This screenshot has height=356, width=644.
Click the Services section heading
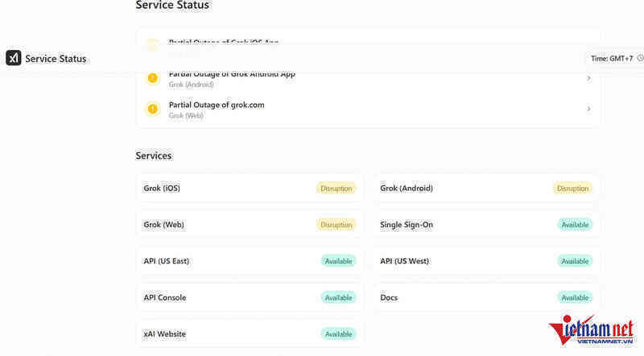[x=154, y=155]
